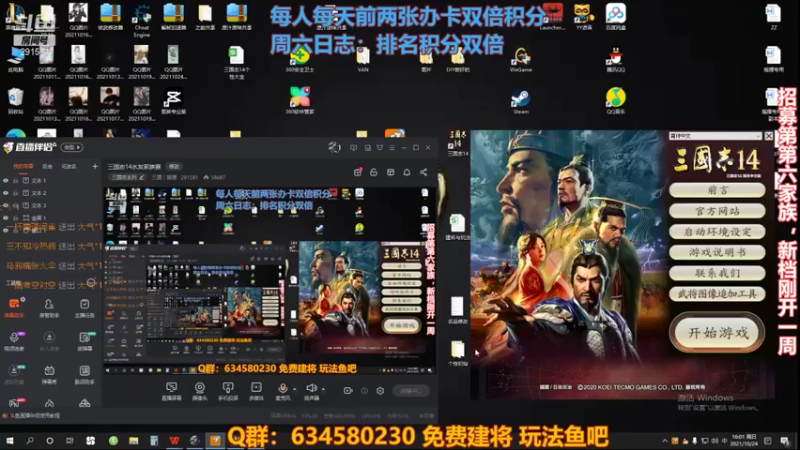Screen dimensions: 800x450
Task: Open the hamburger menu in streaming tool title bar
Action: coord(392,147)
